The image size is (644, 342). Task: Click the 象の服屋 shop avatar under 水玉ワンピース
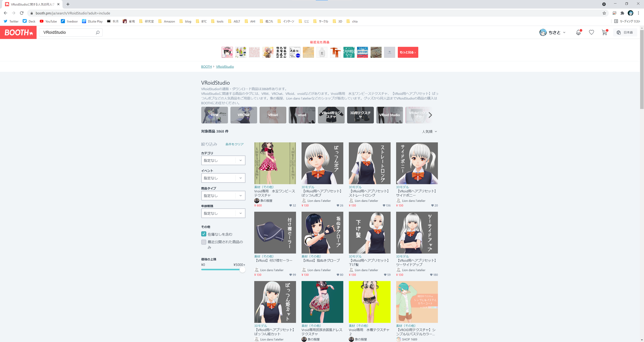tap(257, 201)
